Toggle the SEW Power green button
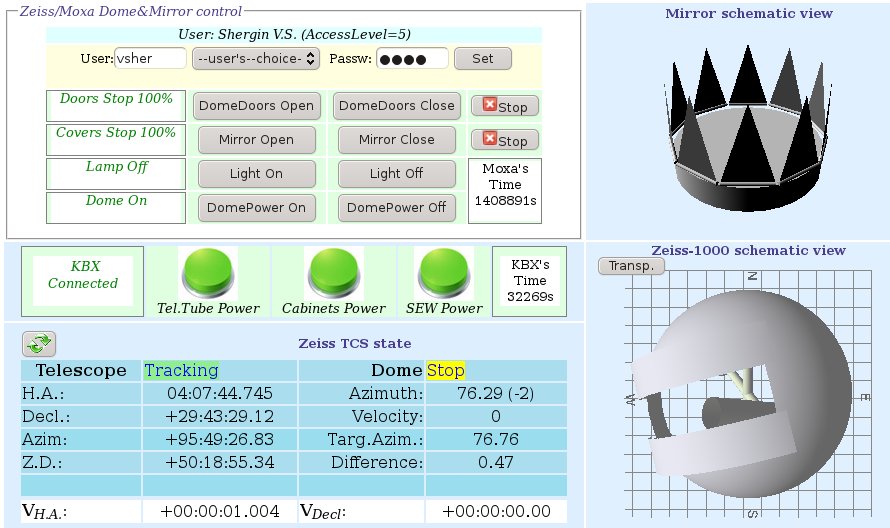 (444, 273)
